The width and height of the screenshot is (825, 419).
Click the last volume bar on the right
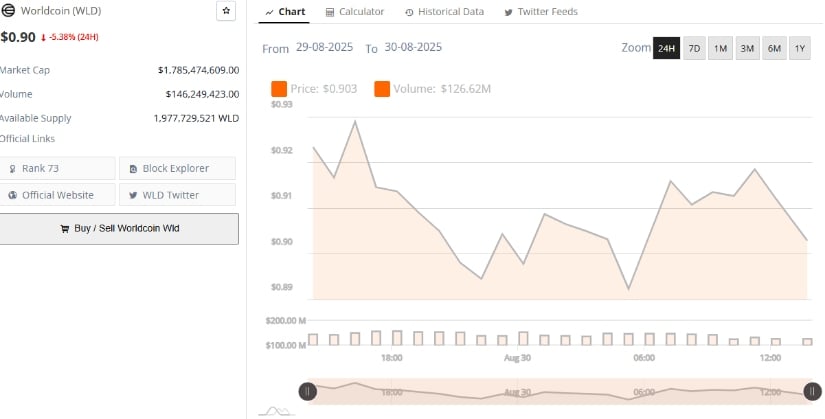[x=807, y=342]
